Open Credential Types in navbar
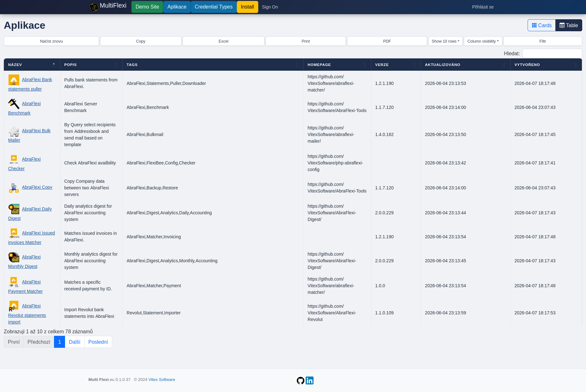This screenshot has width=586, height=392. pyautogui.click(x=213, y=7)
